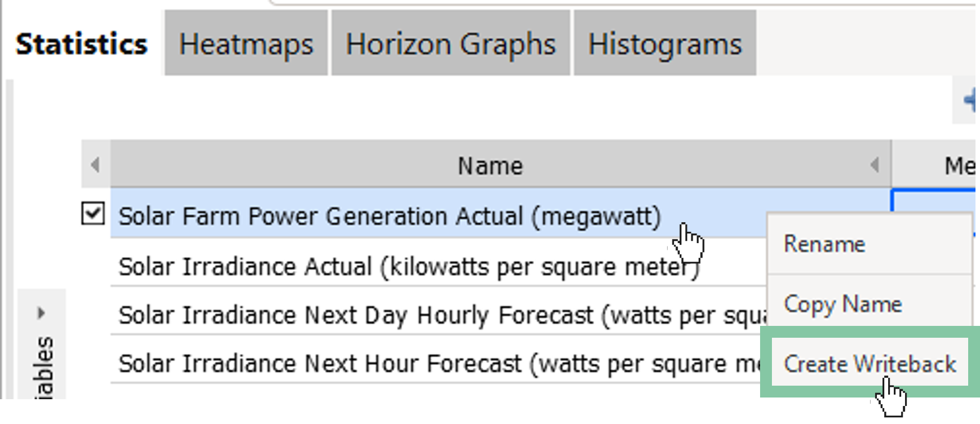Click the collapse arrow right of Name header
980x424 pixels.
pos(875,165)
